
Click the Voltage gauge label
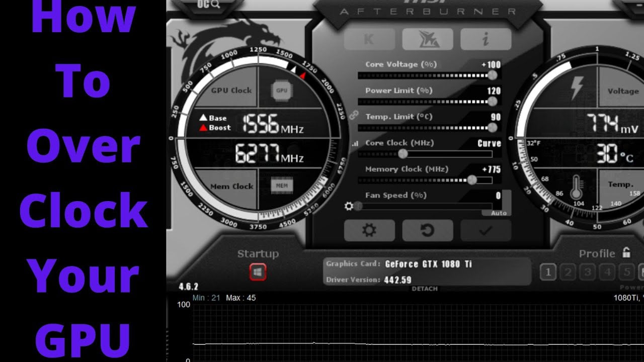[x=623, y=91]
